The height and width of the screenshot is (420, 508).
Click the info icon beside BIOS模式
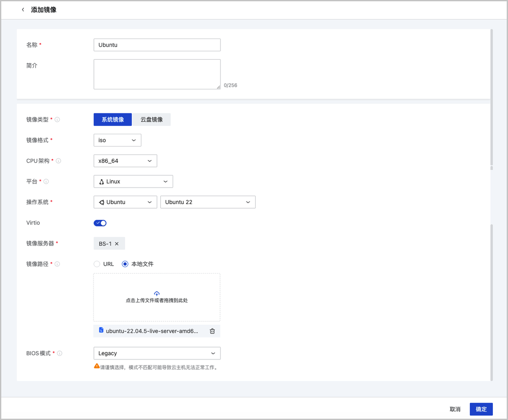point(60,353)
